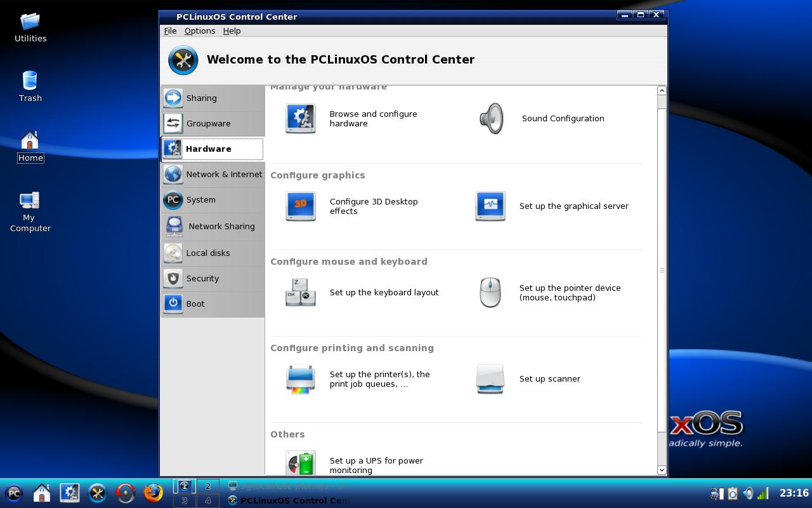Click the mouse pointer device icon
Screen dimensions: 812x508
[x=490, y=292]
